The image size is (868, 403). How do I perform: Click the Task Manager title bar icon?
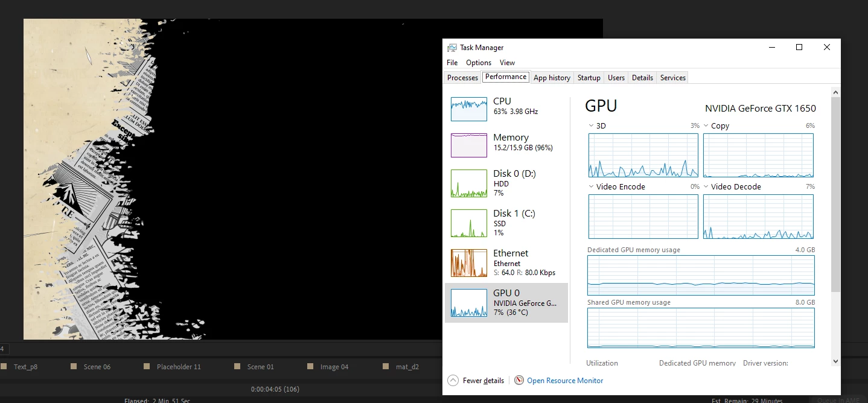click(452, 48)
